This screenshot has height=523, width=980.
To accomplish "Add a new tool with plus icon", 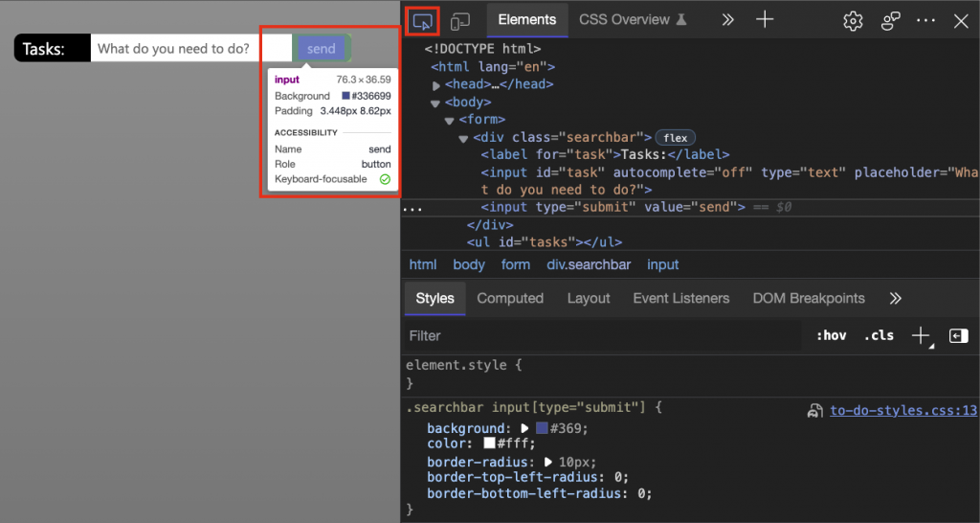I will [765, 20].
